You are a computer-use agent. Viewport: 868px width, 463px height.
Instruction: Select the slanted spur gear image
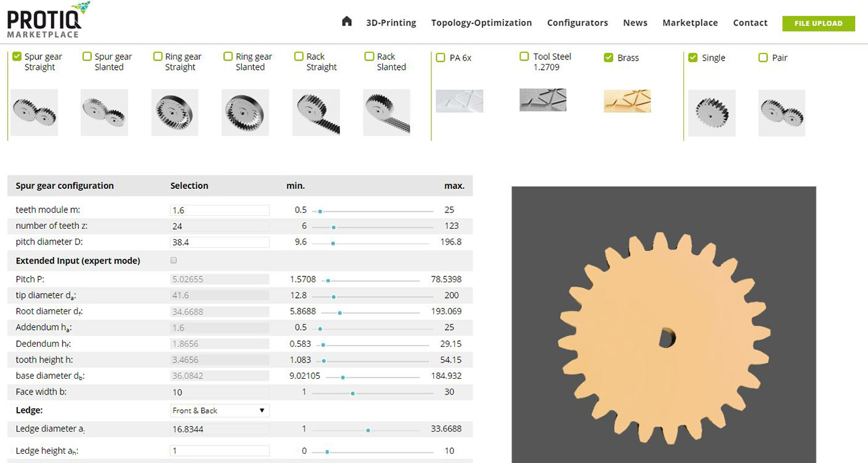[104, 113]
